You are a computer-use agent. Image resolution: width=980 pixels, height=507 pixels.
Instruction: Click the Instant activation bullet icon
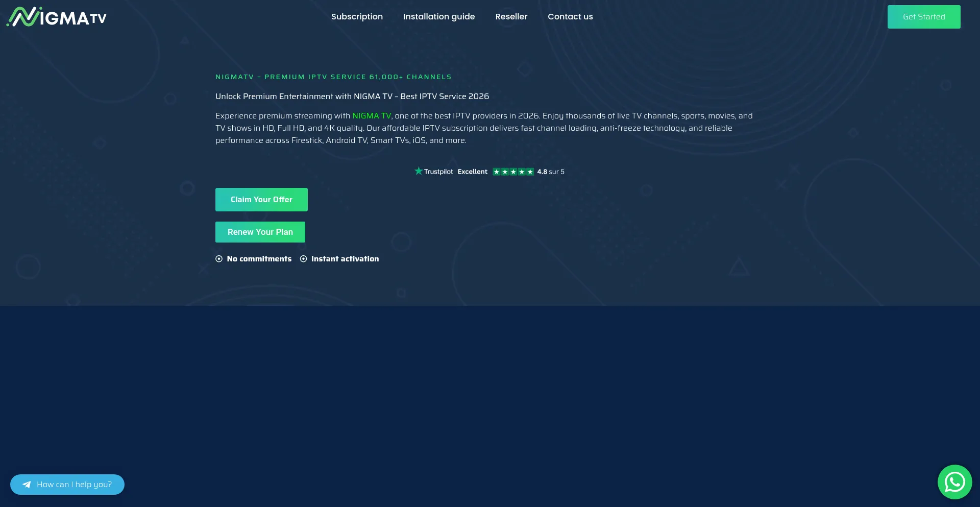click(304, 259)
